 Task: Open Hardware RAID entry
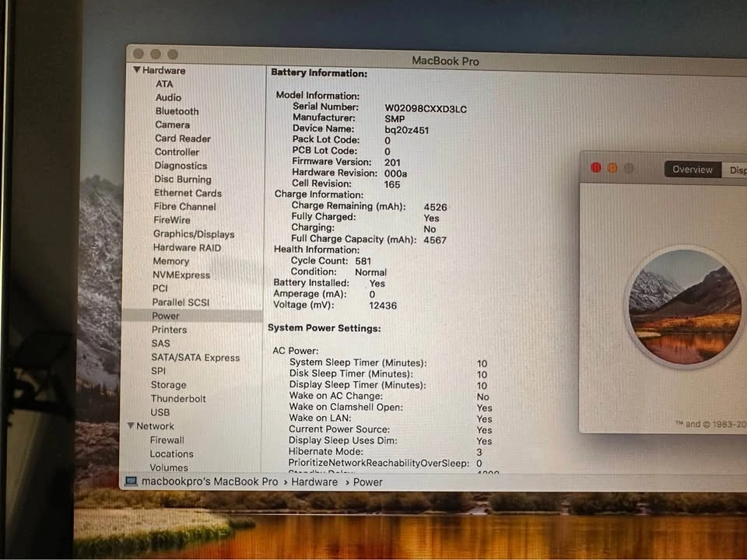(x=187, y=247)
